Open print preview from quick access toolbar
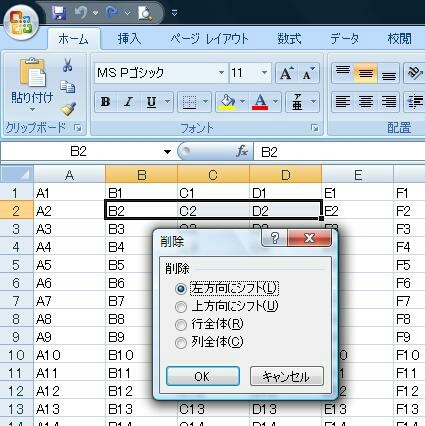The width and height of the screenshot is (425, 426). tap(145, 13)
